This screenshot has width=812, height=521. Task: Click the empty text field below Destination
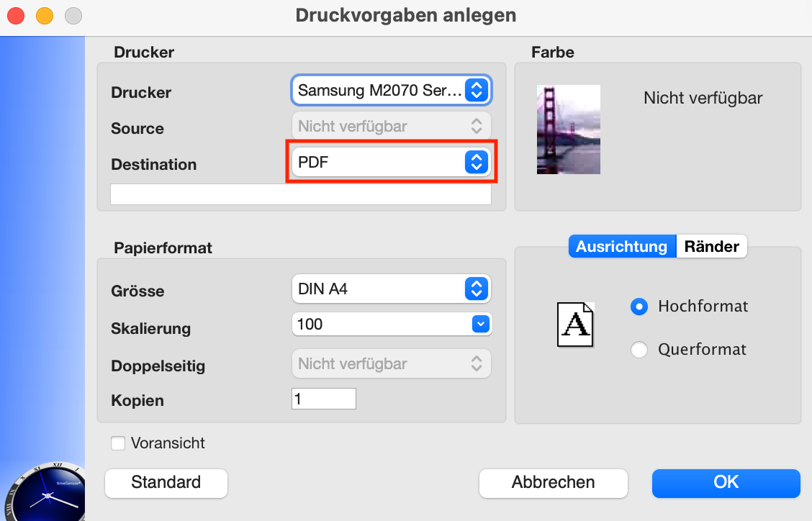coord(301,194)
